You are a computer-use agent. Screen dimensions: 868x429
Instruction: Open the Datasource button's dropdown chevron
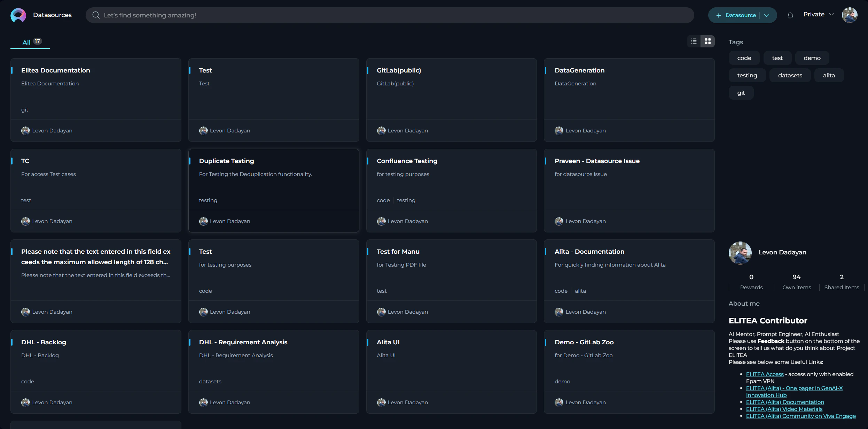pos(767,15)
